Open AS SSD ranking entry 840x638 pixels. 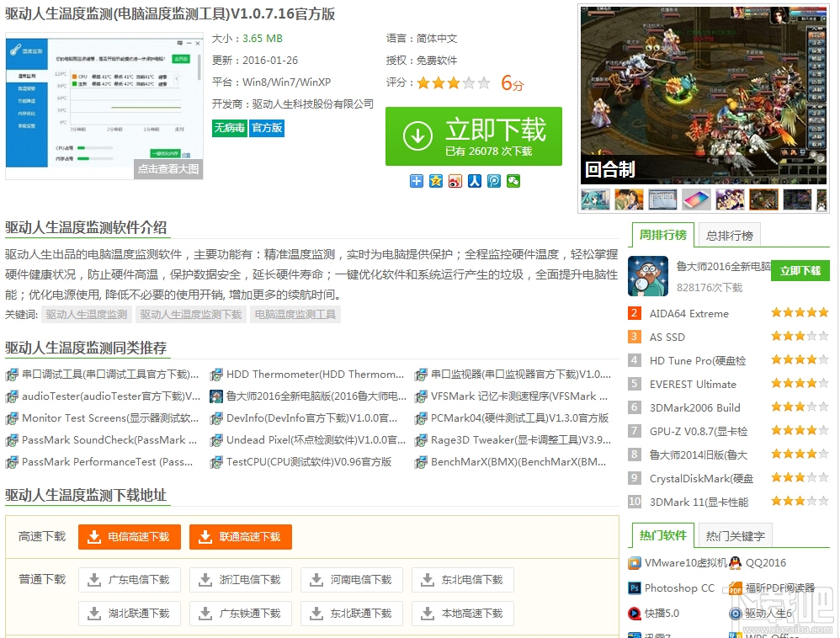point(667,338)
